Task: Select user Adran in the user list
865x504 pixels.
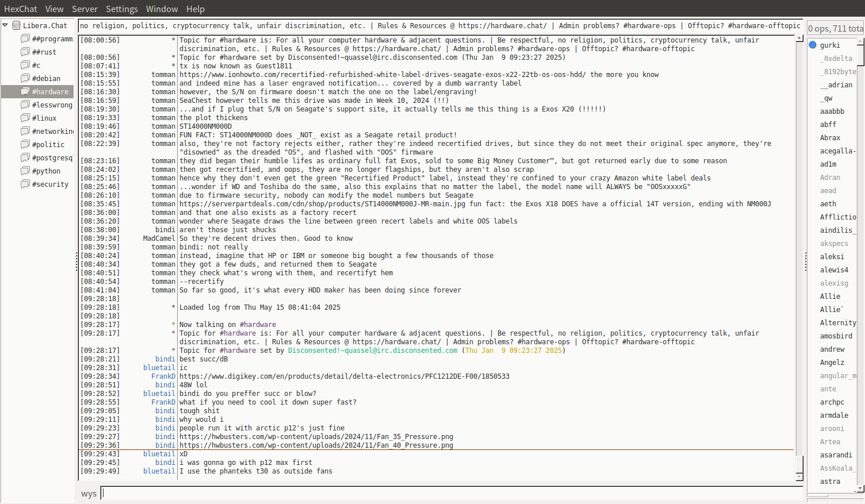Action: coord(830,177)
